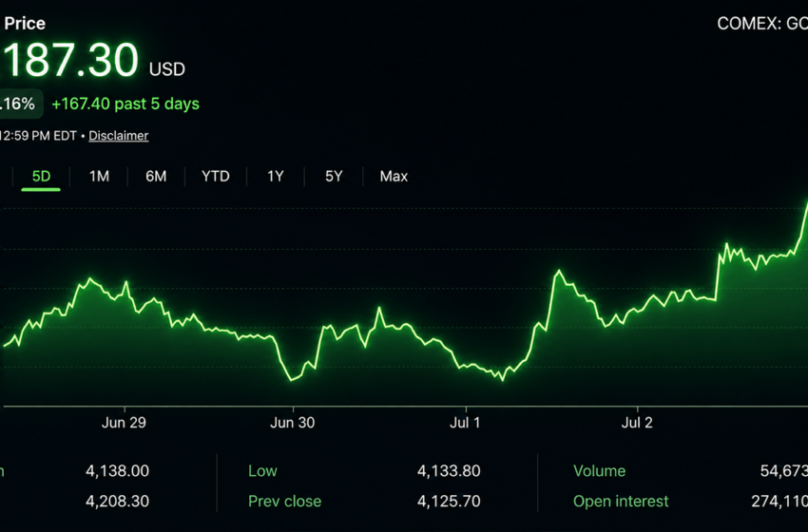
Task: Switch chart to 5Y range
Action: [334, 177]
